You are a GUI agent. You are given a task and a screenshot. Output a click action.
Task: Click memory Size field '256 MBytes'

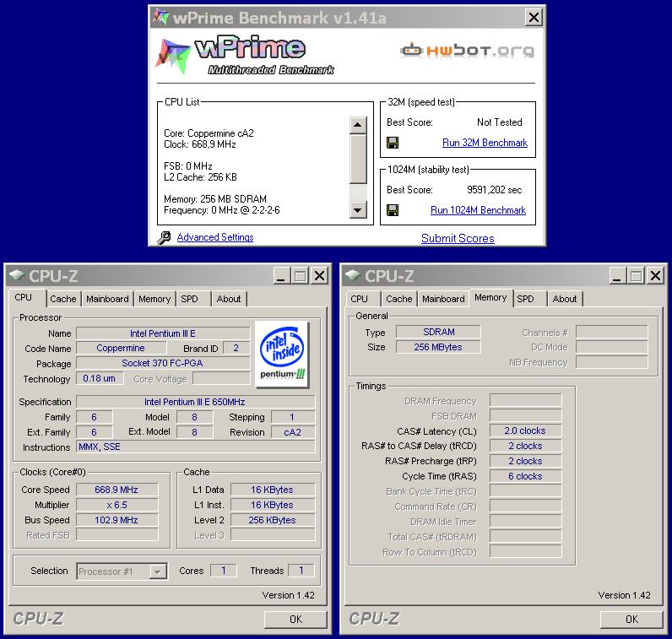438,347
